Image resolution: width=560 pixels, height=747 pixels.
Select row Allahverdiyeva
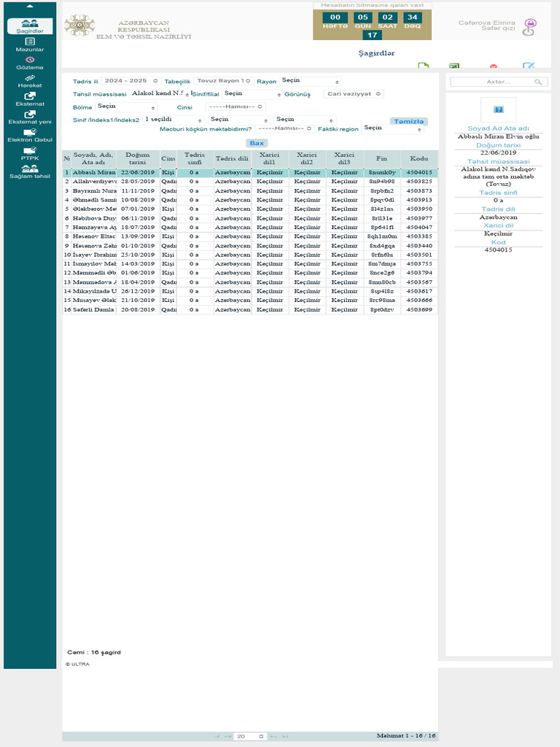click(x=250, y=182)
